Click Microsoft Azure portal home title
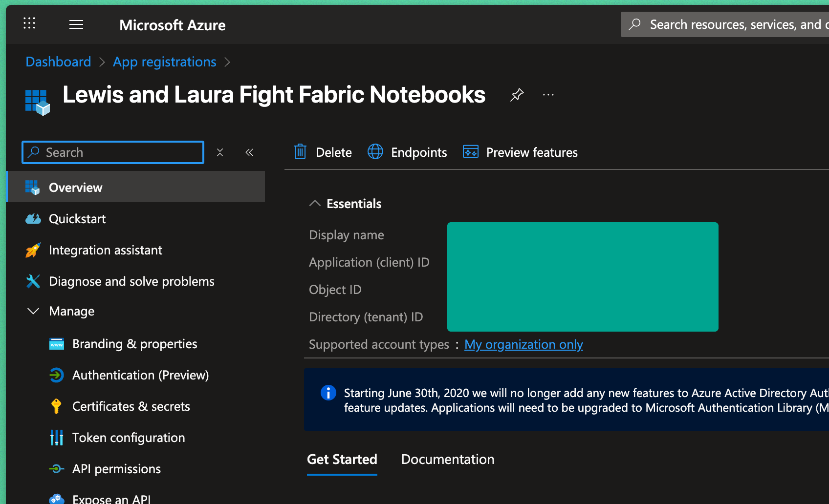Image resolution: width=829 pixels, height=504 pixels. 173,25
